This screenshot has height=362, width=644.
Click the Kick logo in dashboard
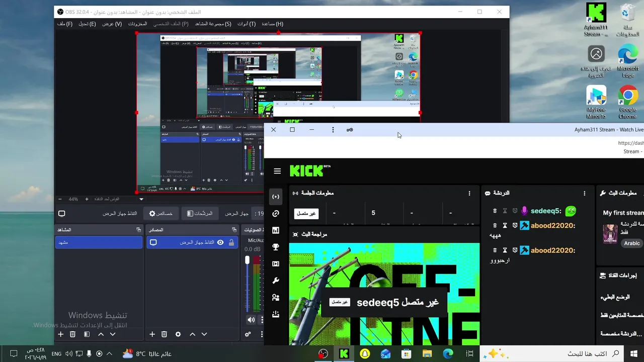point(310,171)
